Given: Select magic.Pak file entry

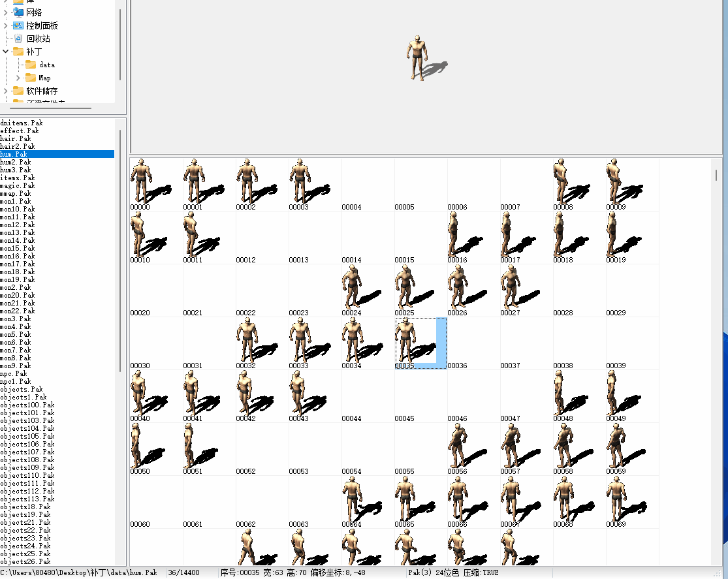Looking at the screenshot, I should 18,186.
